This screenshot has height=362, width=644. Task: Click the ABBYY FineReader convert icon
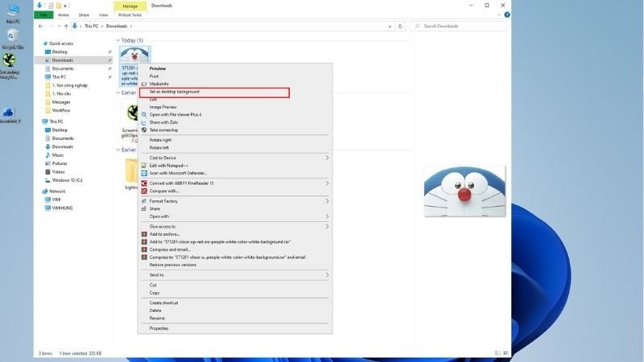click(x=144, y=183)
